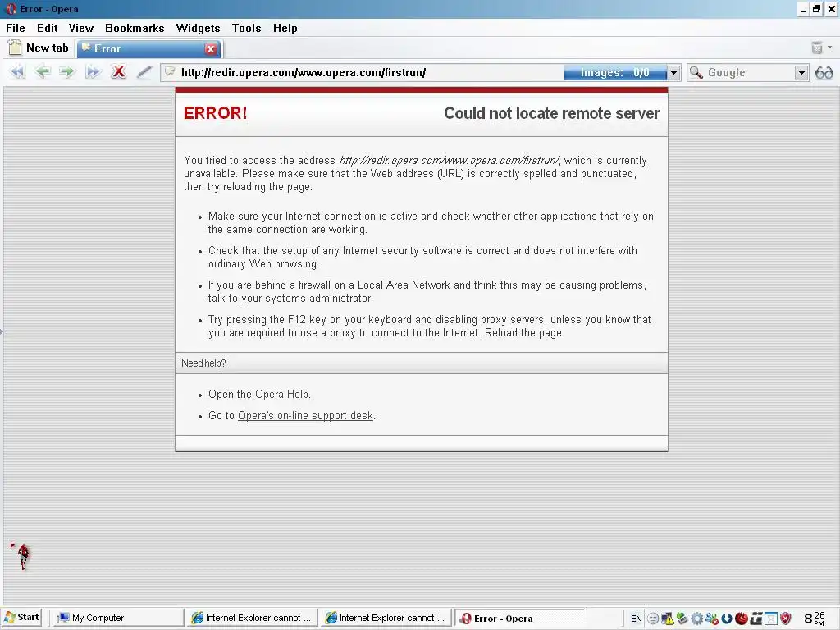Click the Start button
This screenshot has width=840, height=630.
(x=21, y=618)
